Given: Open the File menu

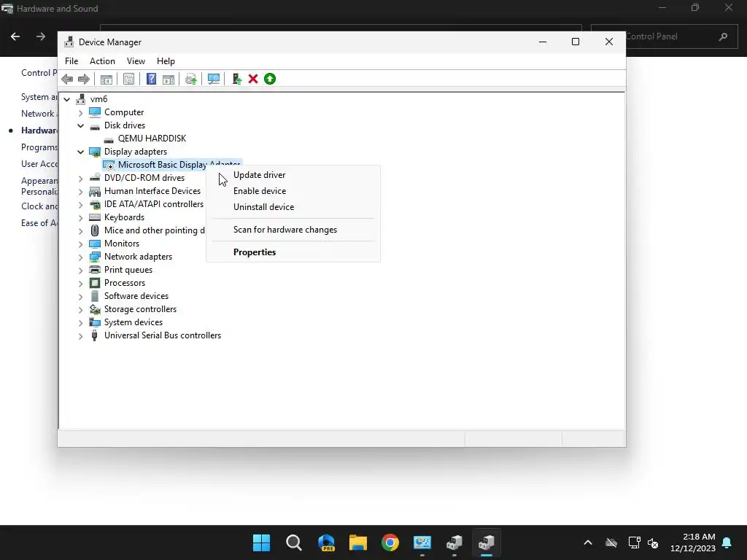Looking at the screenshot, I should pos(71,61).
